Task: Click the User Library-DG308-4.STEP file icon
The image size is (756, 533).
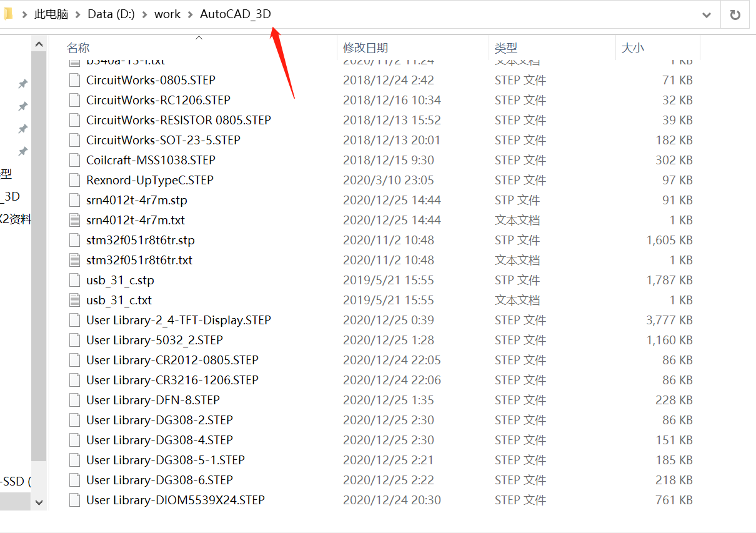Action: click(x=75, y=440)
